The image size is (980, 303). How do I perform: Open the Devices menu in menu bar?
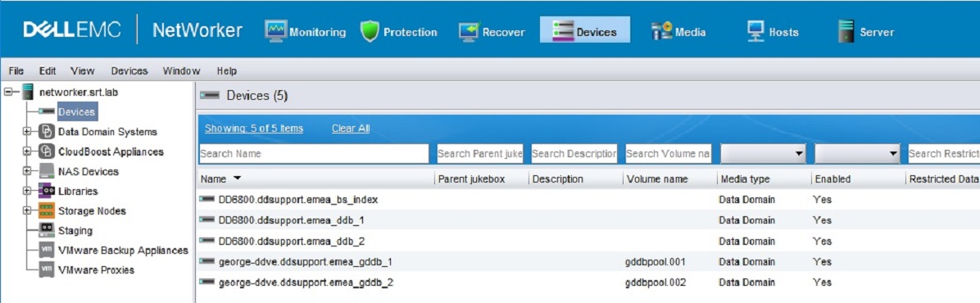point(129,70)
